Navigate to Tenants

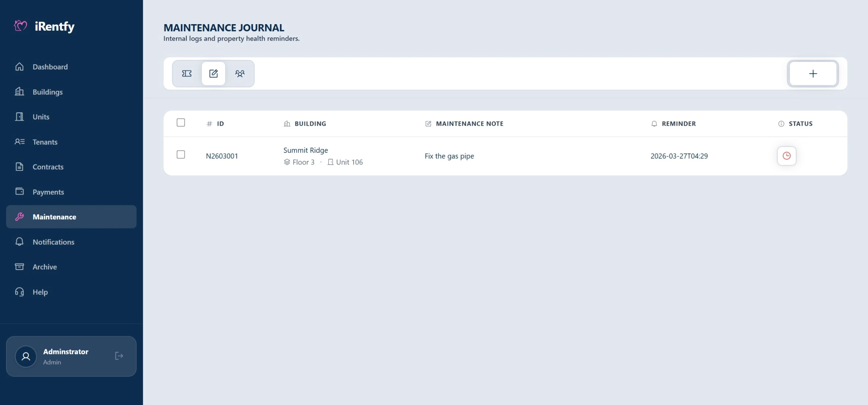click(x=71, y=142)
